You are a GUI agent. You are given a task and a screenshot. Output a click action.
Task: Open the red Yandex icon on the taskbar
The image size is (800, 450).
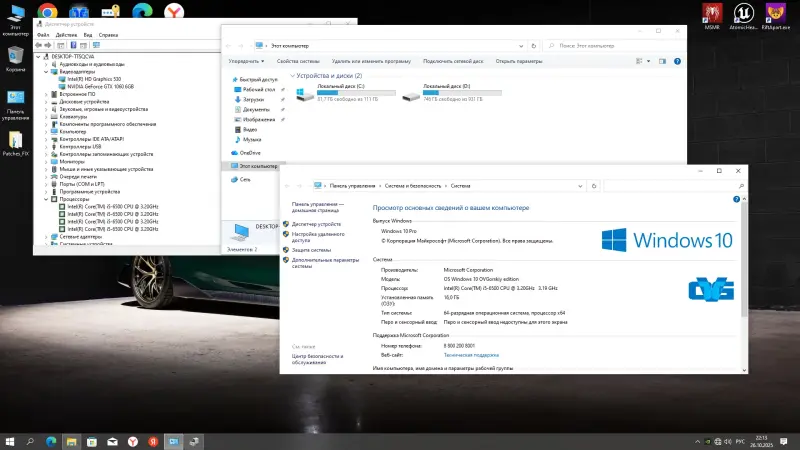pyautogui.click(x=153, y=442)
